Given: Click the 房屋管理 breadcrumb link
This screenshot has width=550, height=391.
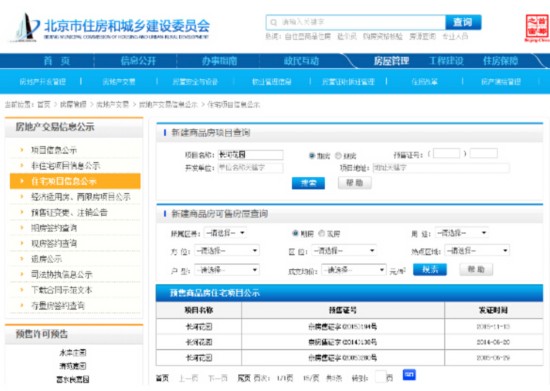Looking at the screenshot, I should pos(73,105).
